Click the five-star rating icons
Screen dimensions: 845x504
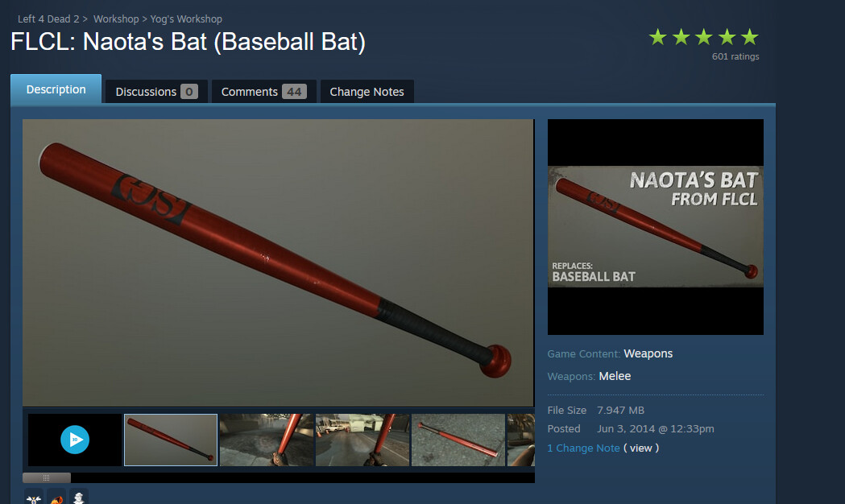pyautogui.click(x=703, y=38)
